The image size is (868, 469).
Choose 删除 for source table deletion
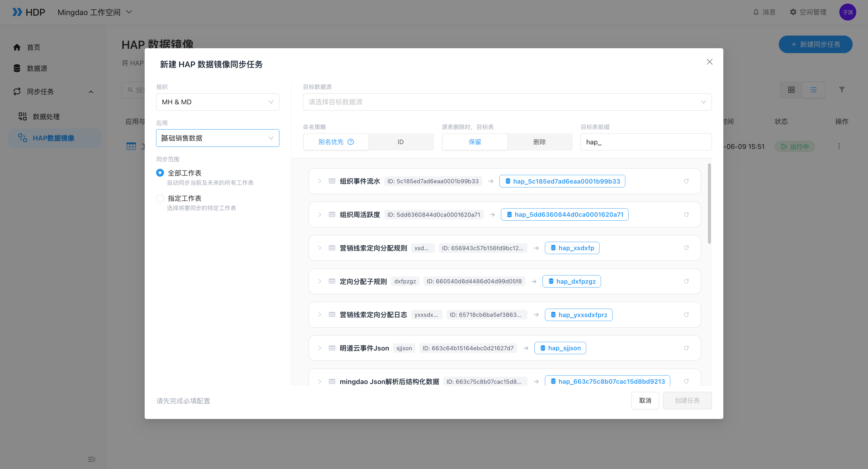[x=539, y=142]
